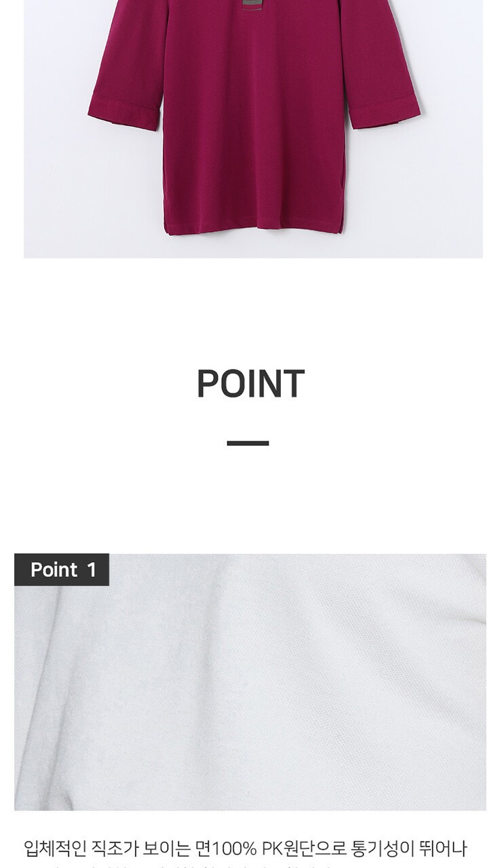Click the number 1 in Point 1 badge
502x868 pixels.
point(92,570)
